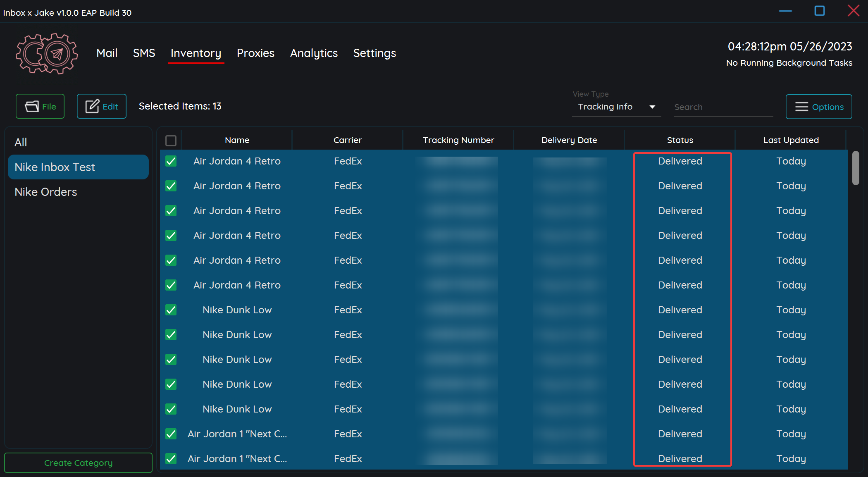
Task: Click the File folder icon button
Action: pos(40,107)
